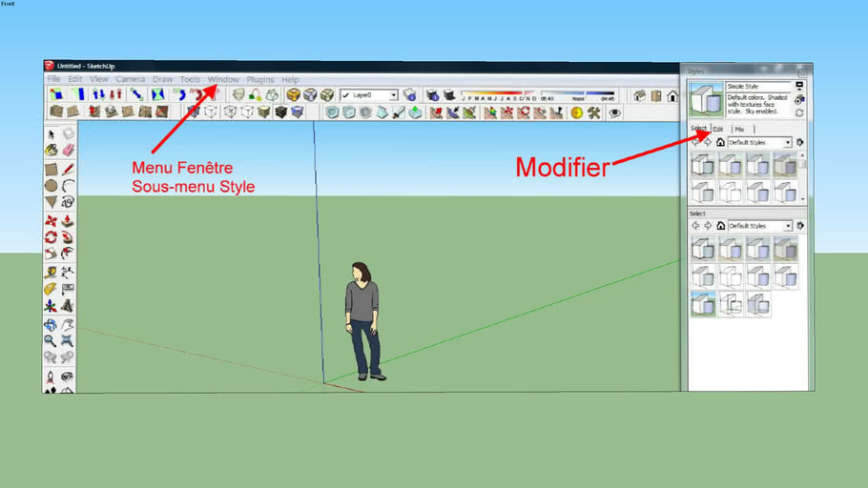Expand upper Default Styles dropdown
The height and width of the screenshot is (488, 868).
788,143
